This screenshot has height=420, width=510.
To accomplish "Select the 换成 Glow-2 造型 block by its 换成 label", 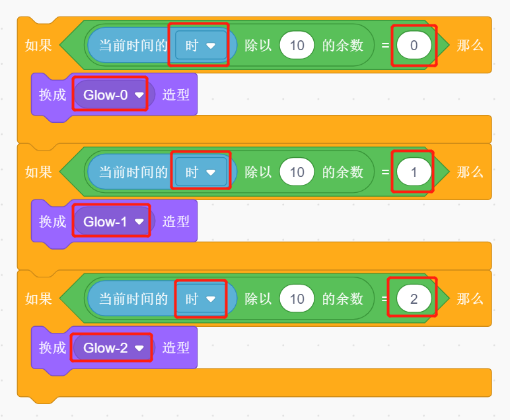I will pyautogui.click(x=52, y=348).
